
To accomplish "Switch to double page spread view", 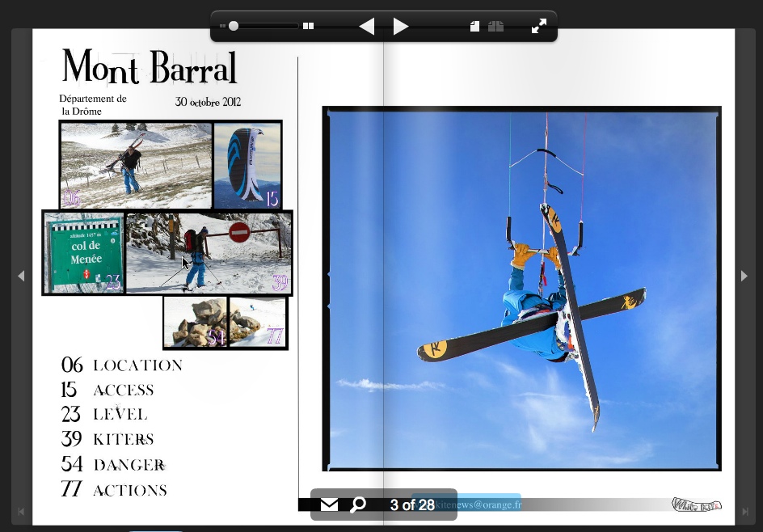I will click(x=495, y=27).
